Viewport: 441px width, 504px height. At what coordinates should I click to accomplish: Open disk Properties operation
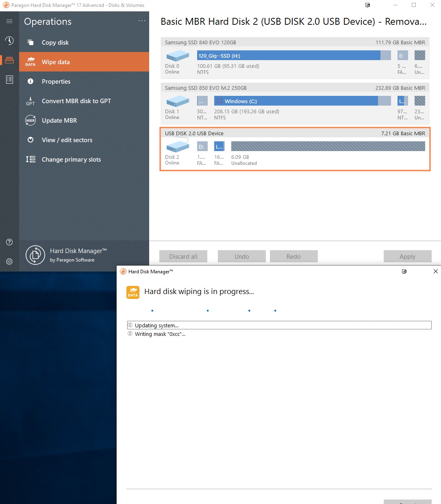[x=84, y=81]
